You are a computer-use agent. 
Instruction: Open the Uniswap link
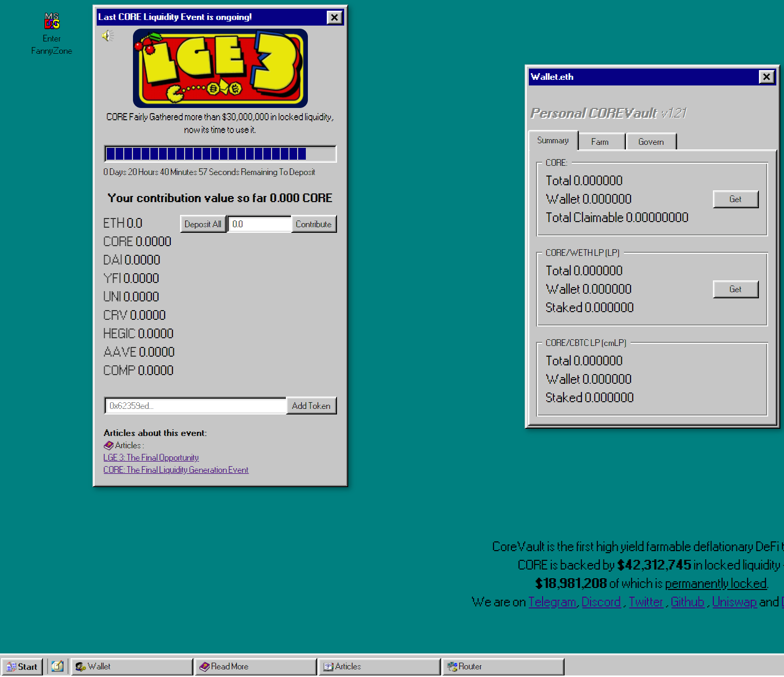(734, 602)
